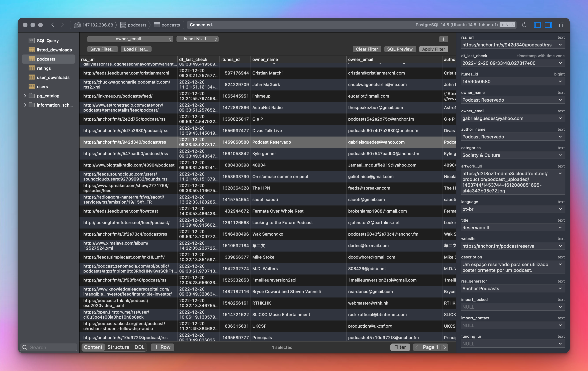Sort by the itunes_id column header
Viewport: 588px width, 371px height.
pyautogui.click(x=235, y=59)
